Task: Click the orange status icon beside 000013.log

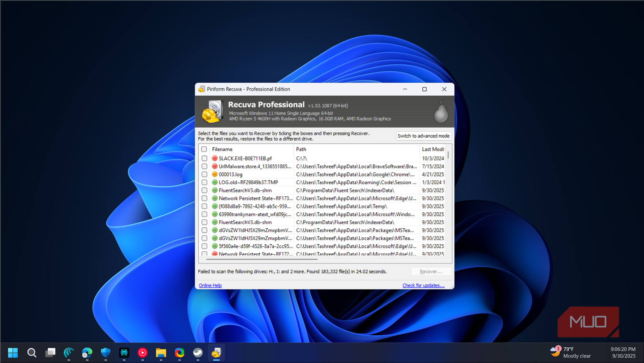Action: [215, 174]
